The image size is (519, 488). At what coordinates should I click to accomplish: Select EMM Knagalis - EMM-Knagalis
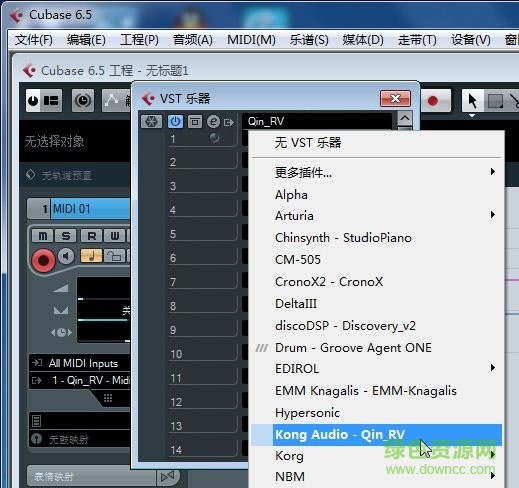pos(376,391)
